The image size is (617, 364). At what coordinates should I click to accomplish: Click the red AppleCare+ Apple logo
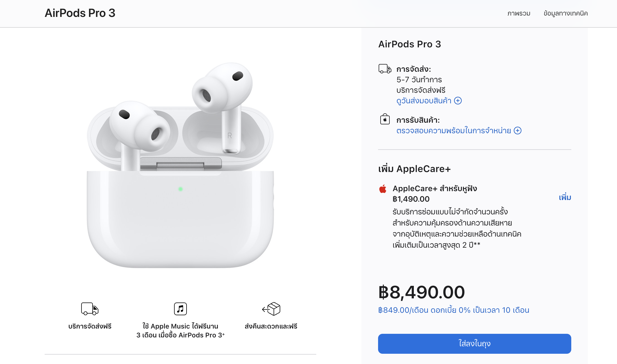[x=383, y=189]
